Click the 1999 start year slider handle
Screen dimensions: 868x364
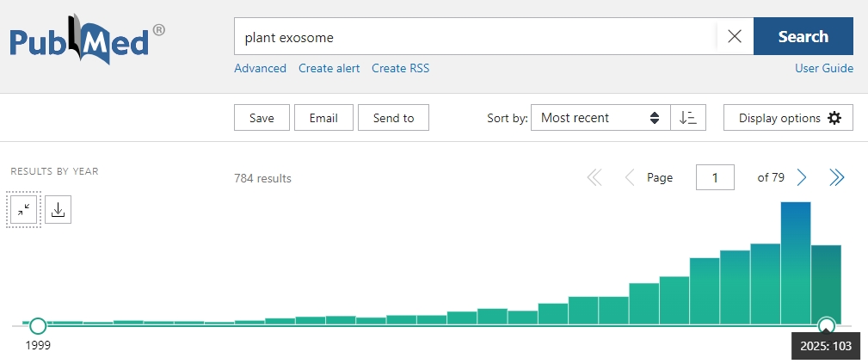click(38, 325)
